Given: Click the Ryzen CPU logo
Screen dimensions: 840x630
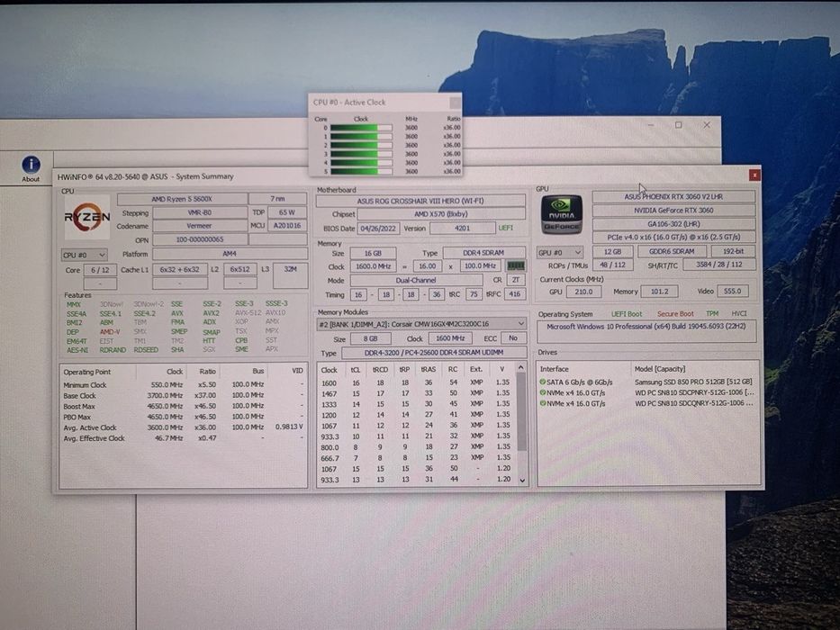Looking at the screenshot, I should (86, 217).
